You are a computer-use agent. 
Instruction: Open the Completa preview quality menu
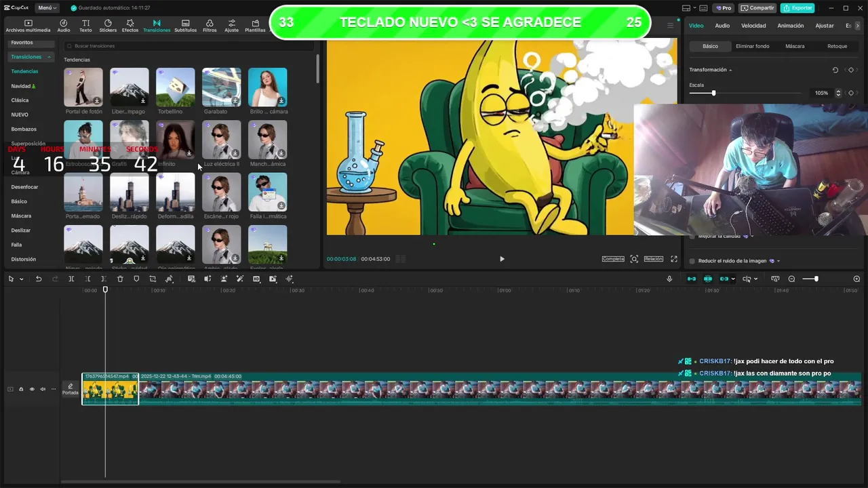613,259
